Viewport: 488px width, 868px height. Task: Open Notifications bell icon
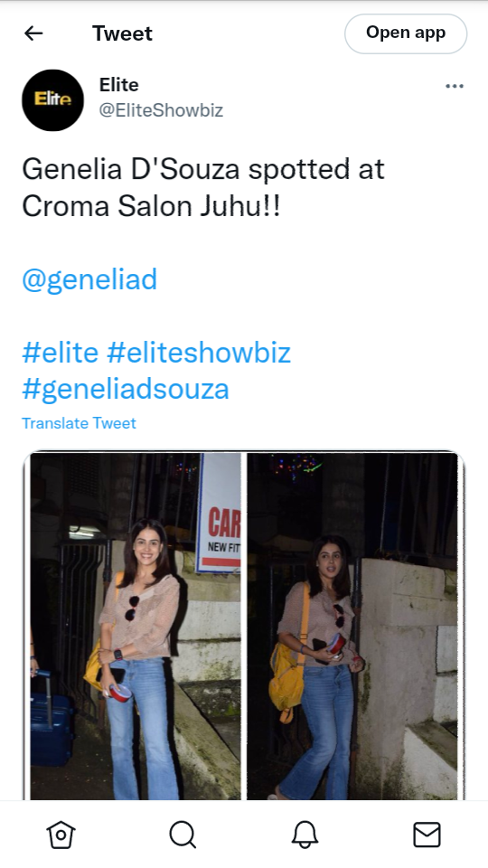pos(305,835)
